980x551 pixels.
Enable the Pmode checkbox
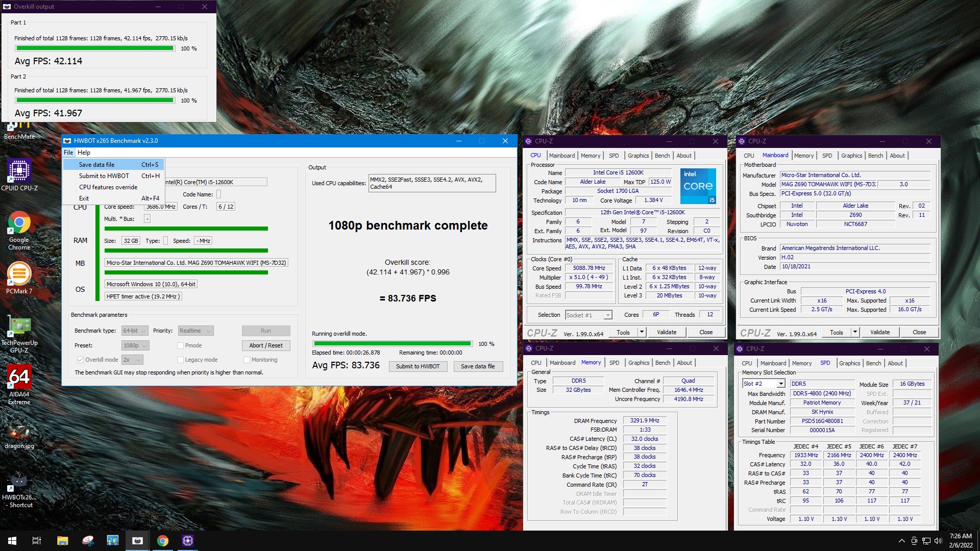coord(180,345)
